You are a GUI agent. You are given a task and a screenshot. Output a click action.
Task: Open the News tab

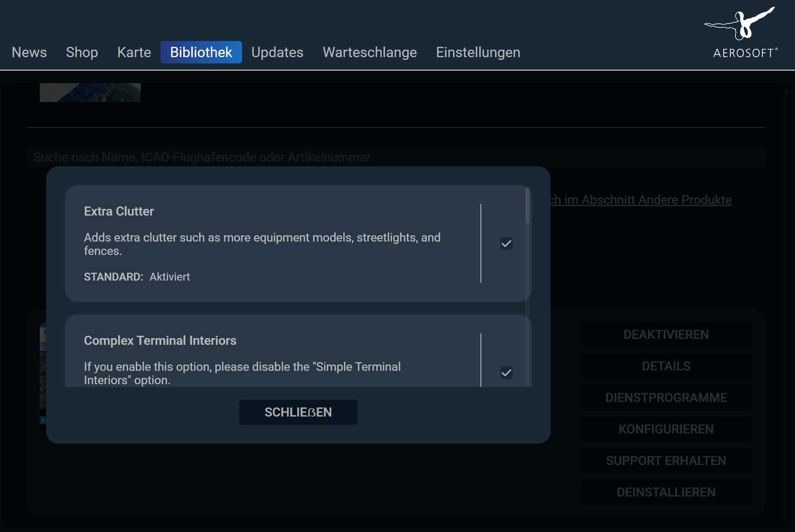point(29,52)
